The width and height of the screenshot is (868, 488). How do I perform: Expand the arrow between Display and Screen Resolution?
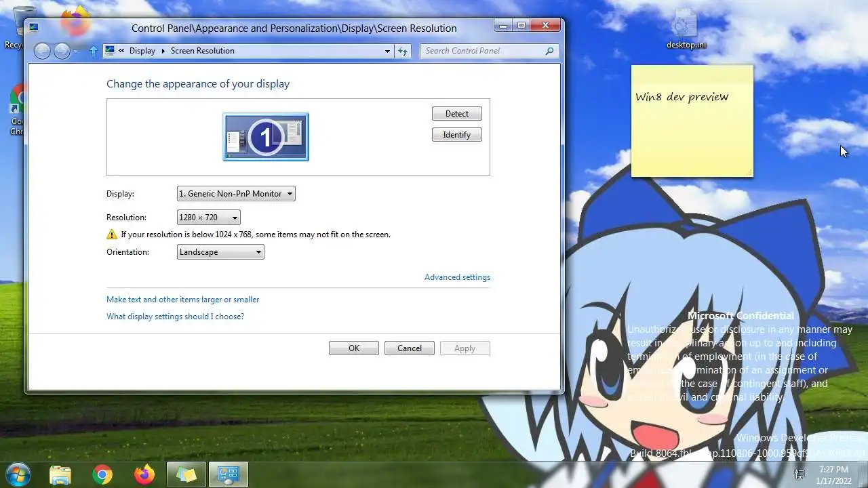[163, 51]
